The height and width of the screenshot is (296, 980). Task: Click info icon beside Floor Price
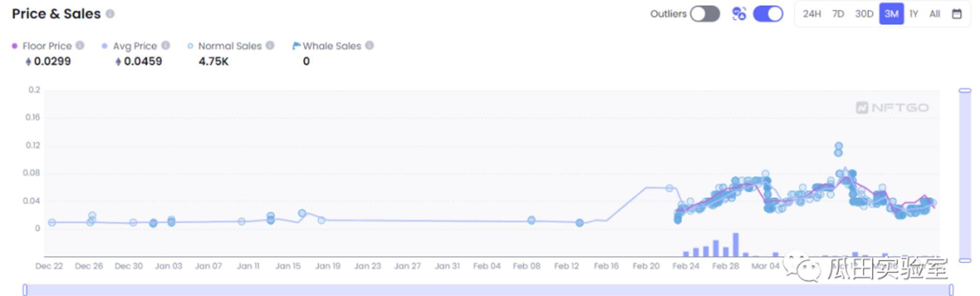click(80, 46)
